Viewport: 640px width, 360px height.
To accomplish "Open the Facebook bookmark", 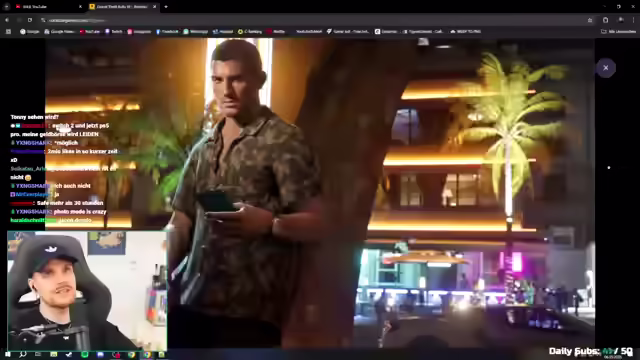I will point(167,31).
